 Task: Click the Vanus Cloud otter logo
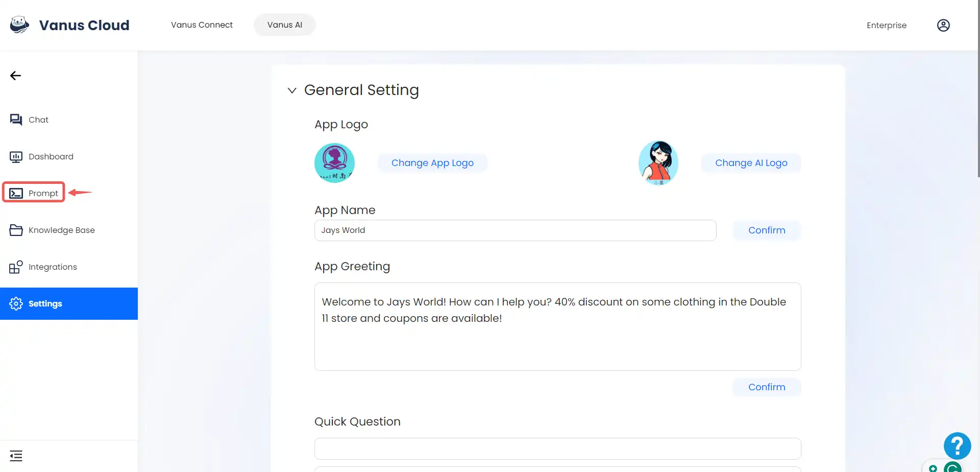click(x=19, y=25)
